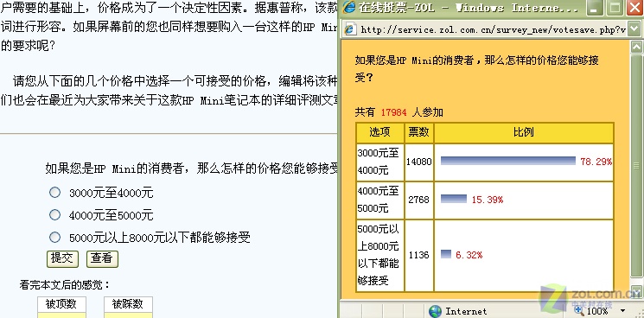Click the 78.29% percentage text
Screen dimensions: 644x318
[x=596, y=162]
